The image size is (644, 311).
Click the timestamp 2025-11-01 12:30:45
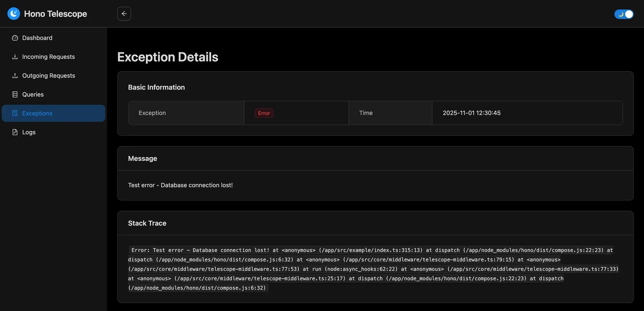point(471,113)
